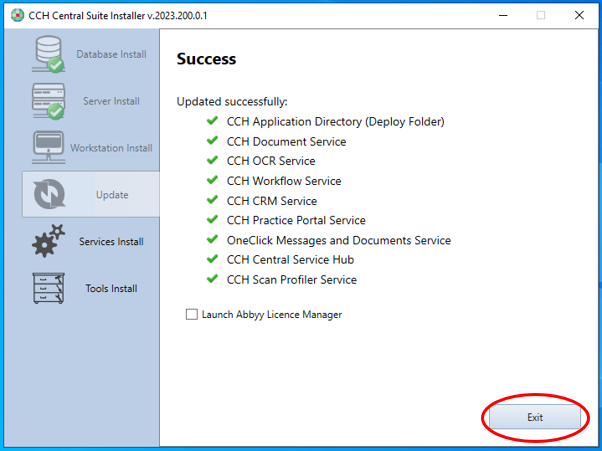Click the 'Launch Abbyy Licence Manager' label

coord(272,315)
